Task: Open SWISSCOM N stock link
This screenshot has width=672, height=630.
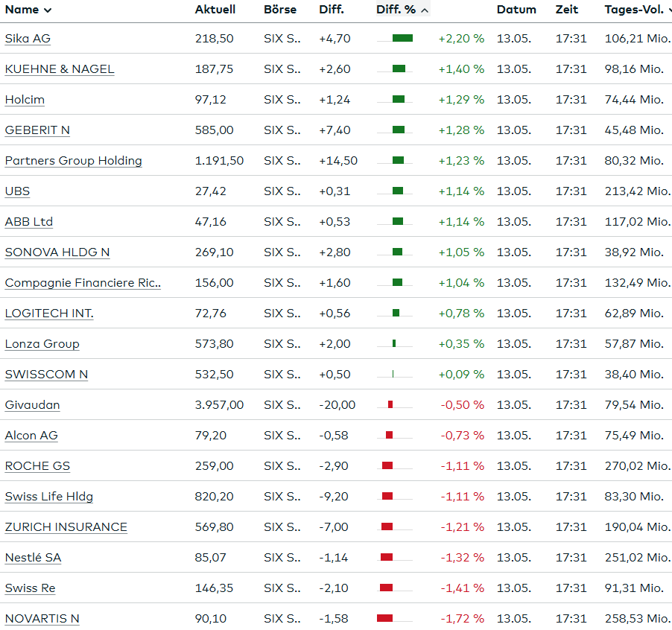Action: (x=46, y=375)
